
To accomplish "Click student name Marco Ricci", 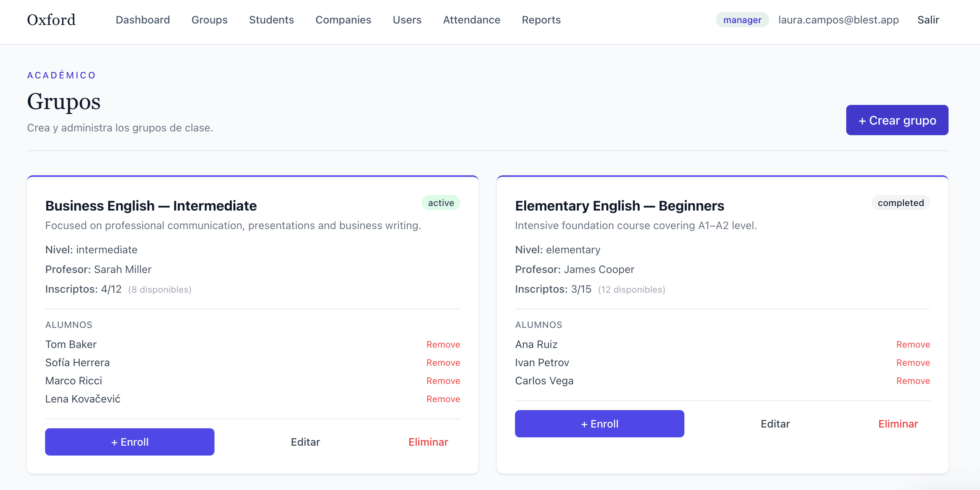I will (74, 381).
